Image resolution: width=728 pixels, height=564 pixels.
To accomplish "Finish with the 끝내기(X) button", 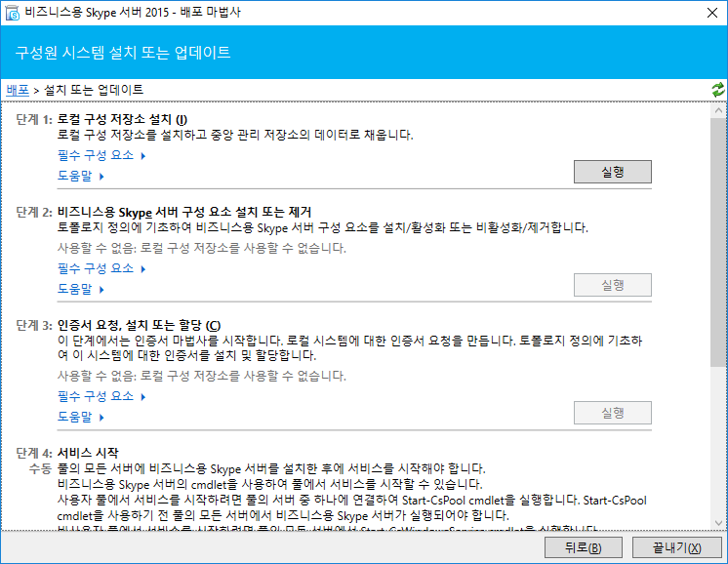I will point(677,547).
